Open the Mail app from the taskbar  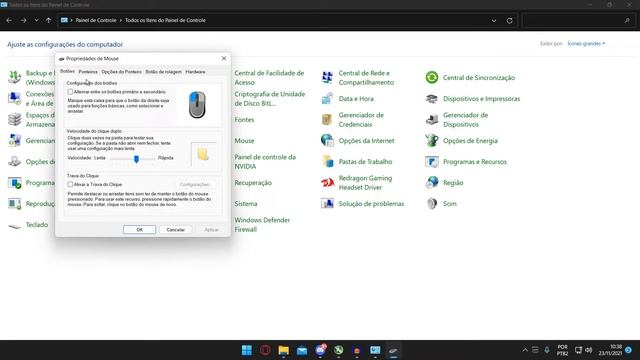pyautogui.click(x=302, y=350)
